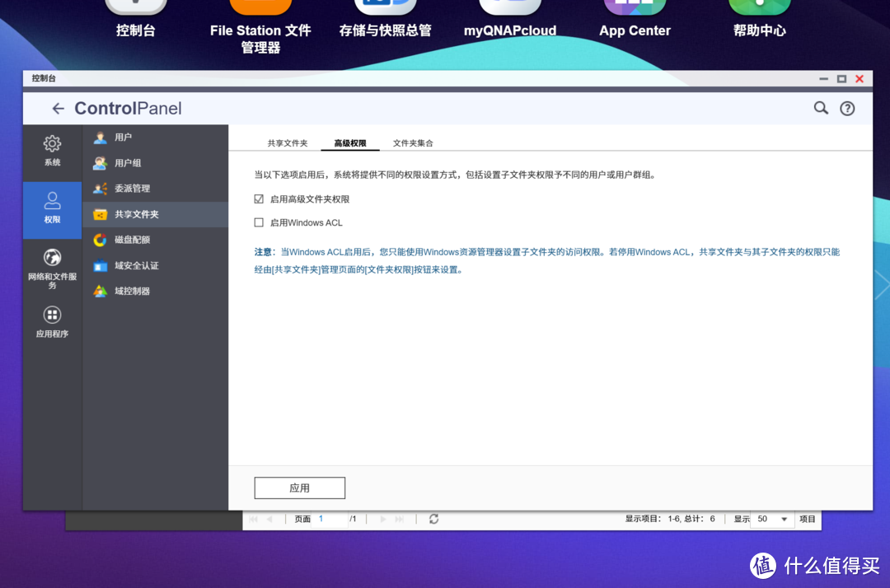Click the back arrow beside ControlPanel
The width and height of the screenshot is (890, 588).
click(58, 109)
